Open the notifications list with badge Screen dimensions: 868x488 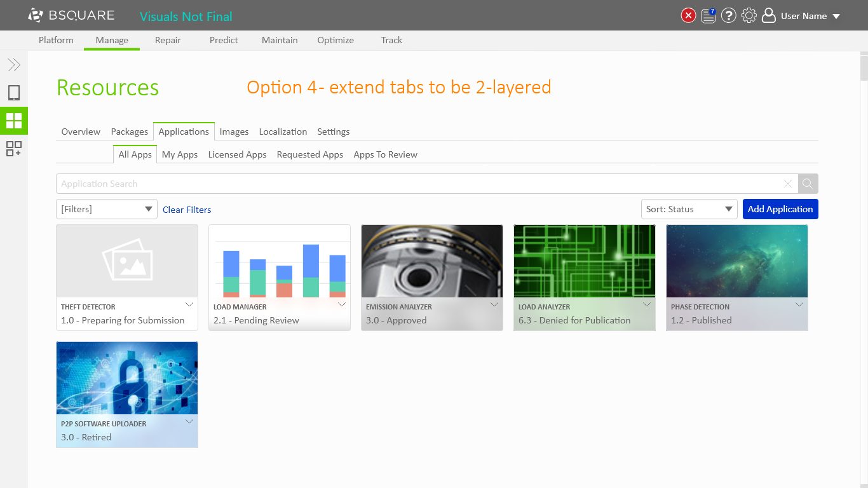point(709,16)
